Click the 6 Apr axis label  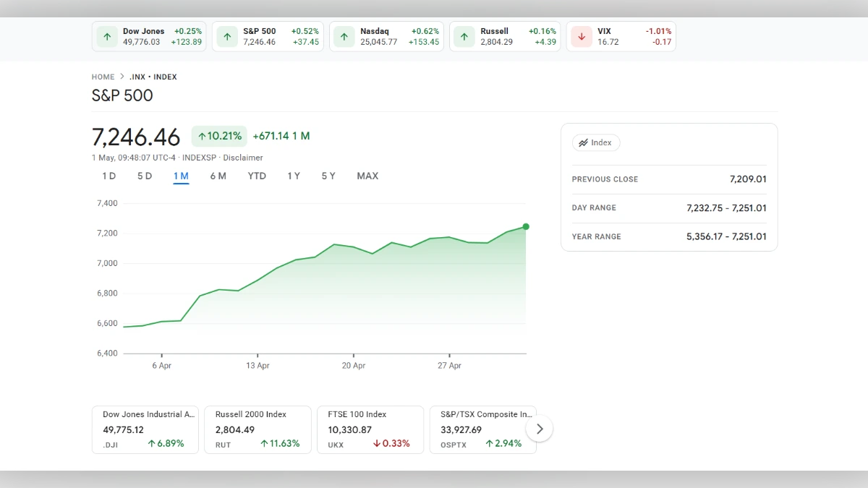point(161,366)
